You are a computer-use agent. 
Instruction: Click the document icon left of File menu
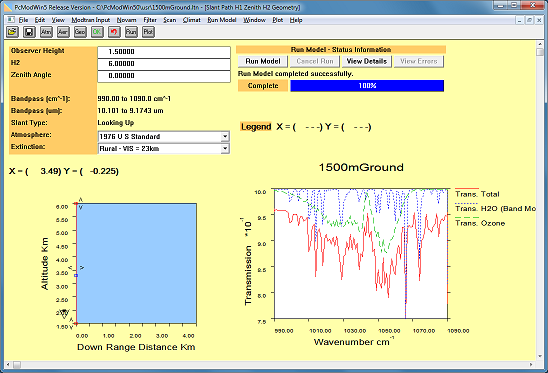coord(10,20)
